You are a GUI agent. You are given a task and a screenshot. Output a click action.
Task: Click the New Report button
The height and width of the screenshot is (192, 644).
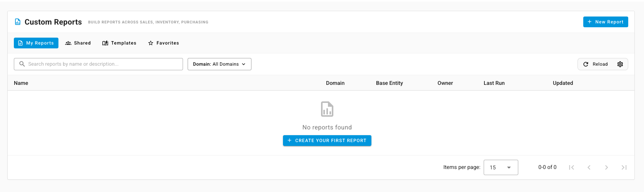605,22
